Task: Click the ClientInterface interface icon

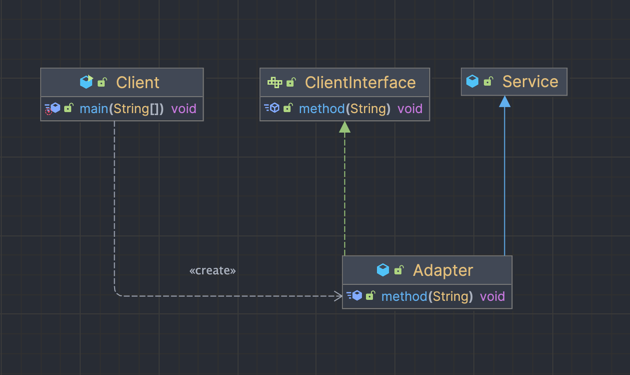Action: pos(275,82)
